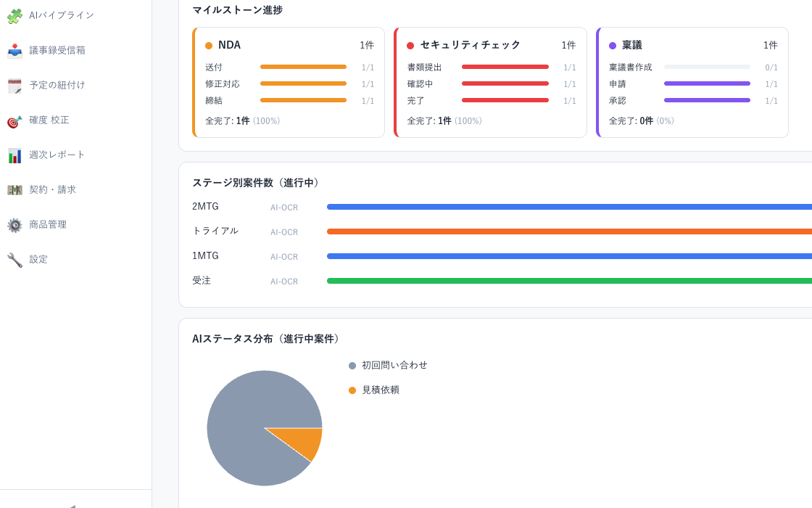
Task: Click the 確認中 progress bar
Action: point(505,83)
